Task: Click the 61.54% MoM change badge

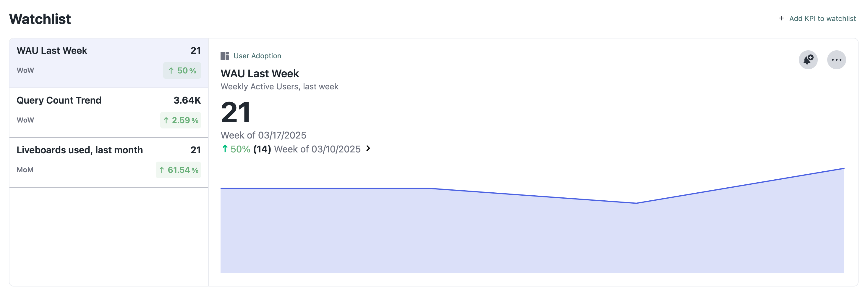Action: [x=178, y=170]
